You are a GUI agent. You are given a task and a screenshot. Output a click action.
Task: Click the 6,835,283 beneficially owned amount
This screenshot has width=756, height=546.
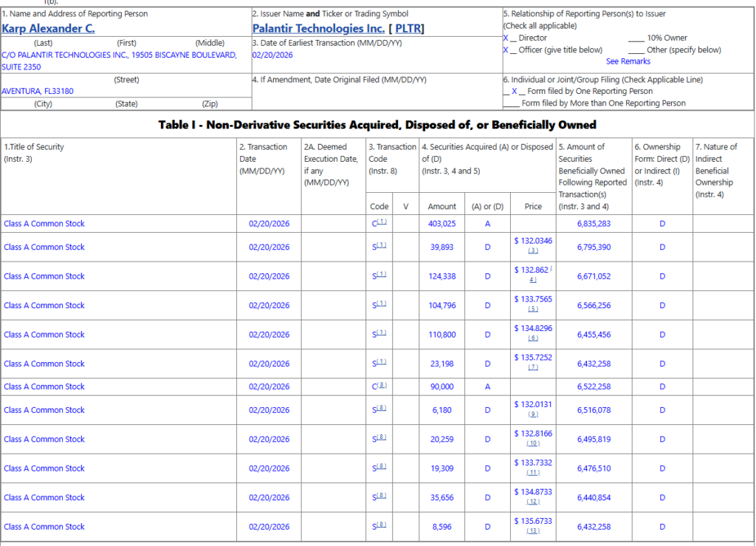click(594, 224)
